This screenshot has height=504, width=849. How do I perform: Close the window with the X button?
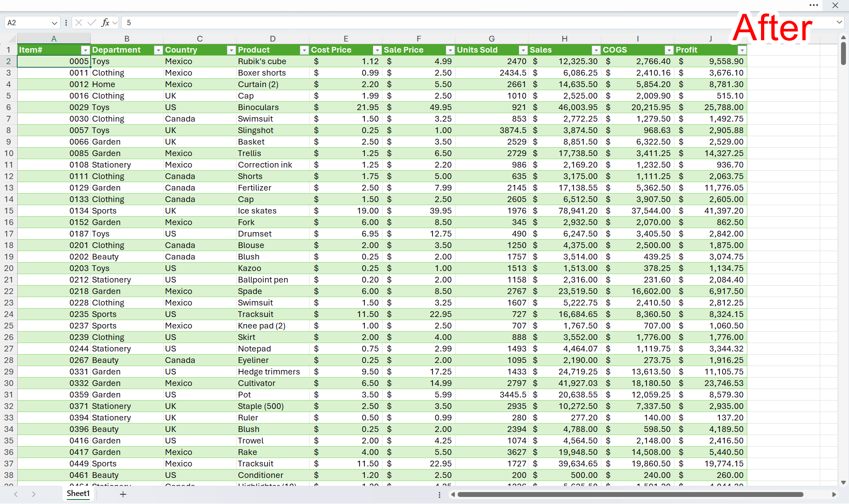coord(835,5)
